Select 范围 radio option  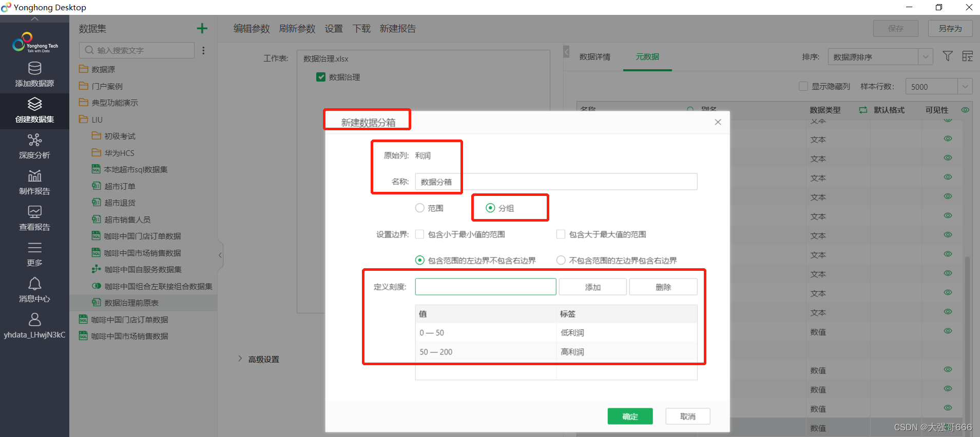click(420, 208)
